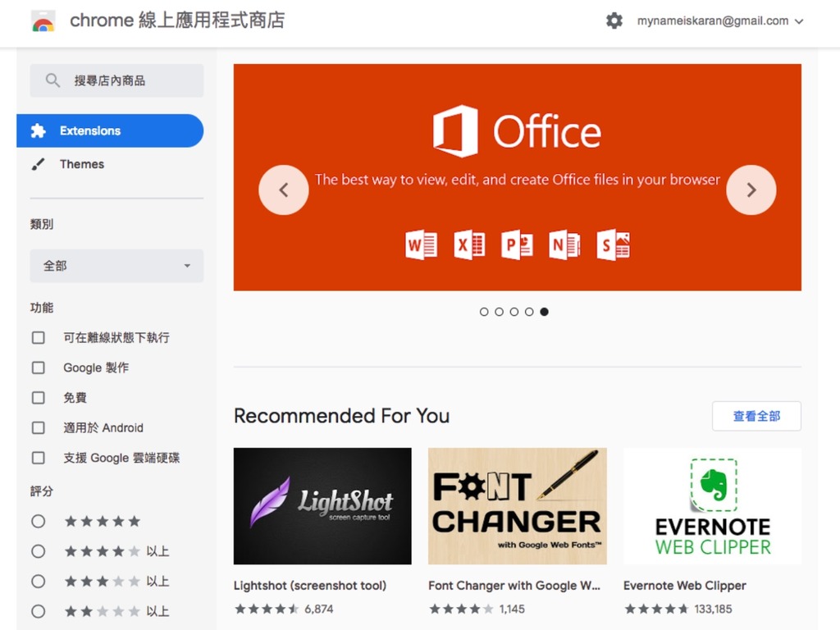Click the PowerPoint icon in Office banner
840x630 pixels.
[x=517, y=244]
